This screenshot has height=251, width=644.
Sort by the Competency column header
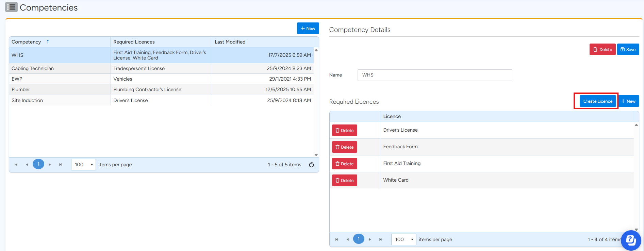click(26, 42)
